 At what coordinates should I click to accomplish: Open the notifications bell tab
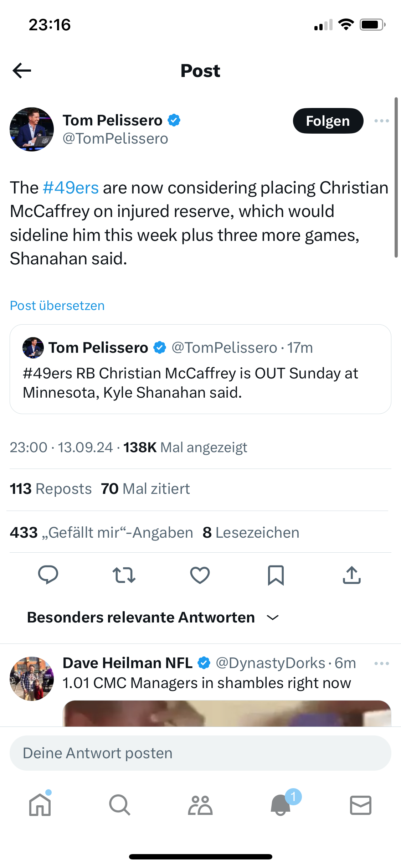pos(281,805)
